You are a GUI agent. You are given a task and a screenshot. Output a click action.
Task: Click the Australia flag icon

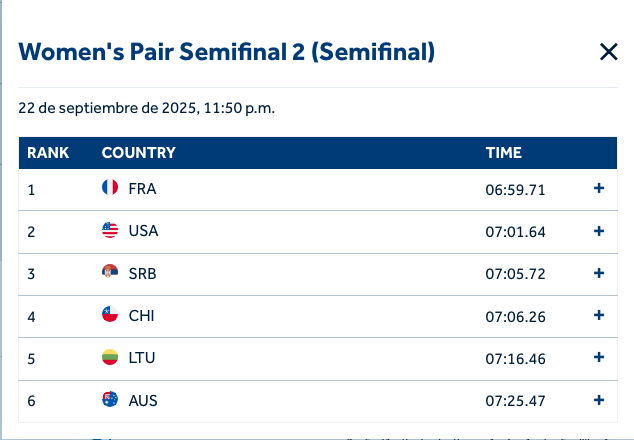coord(110,400)
